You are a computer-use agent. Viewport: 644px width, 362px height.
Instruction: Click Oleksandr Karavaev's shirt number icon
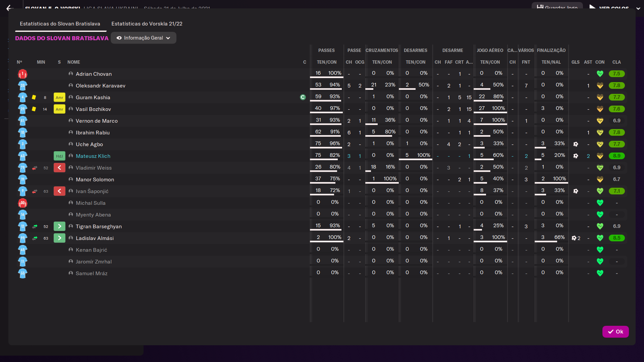pyautogui.click(x=22, y=85)
